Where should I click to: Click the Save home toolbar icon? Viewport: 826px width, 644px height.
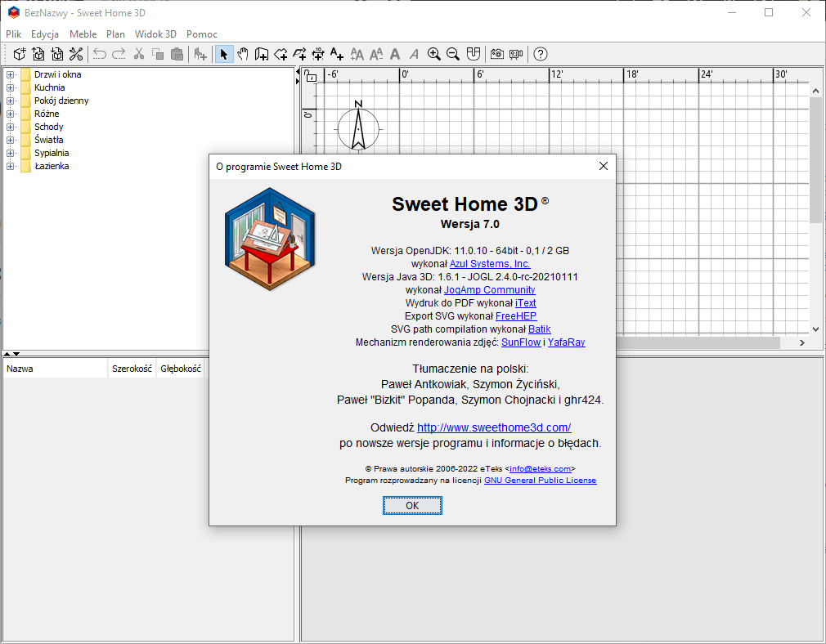pyautogui.click(x=57, y=54)
